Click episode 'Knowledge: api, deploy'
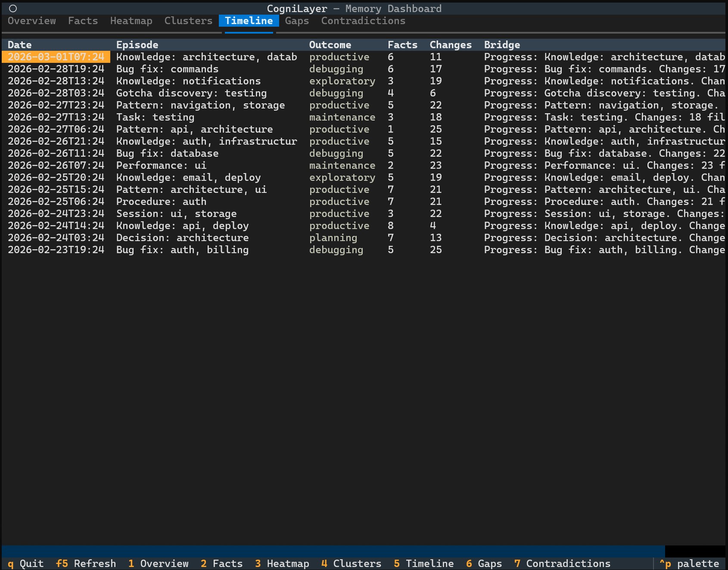 pyautogui.click(x=182, y=226)
